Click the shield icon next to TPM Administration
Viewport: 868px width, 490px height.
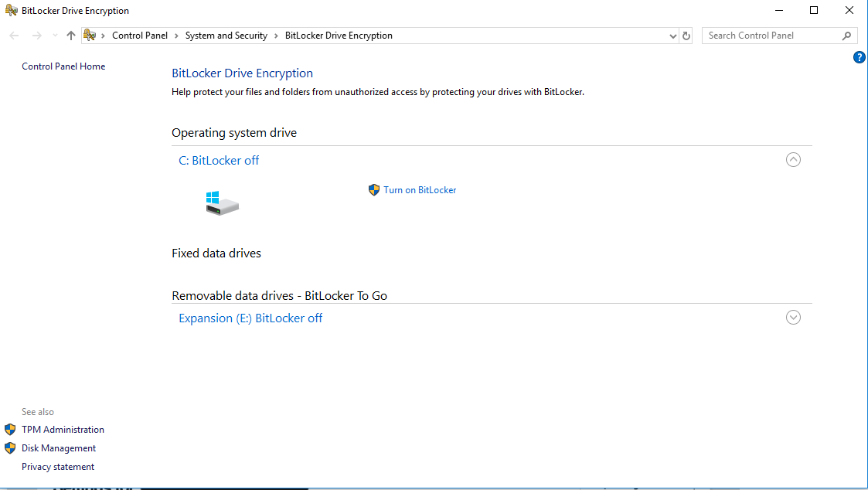click(10, 430)
